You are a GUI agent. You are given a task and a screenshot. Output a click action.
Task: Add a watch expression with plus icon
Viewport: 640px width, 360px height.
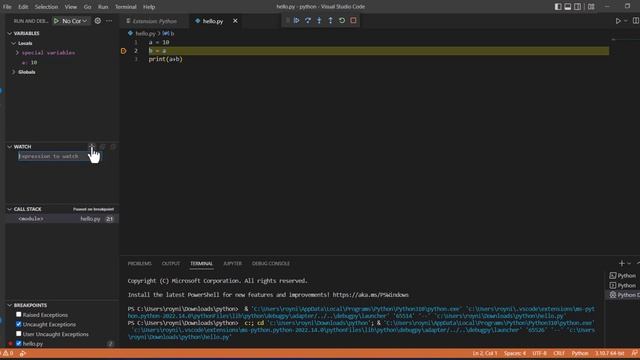pos(91,147)
